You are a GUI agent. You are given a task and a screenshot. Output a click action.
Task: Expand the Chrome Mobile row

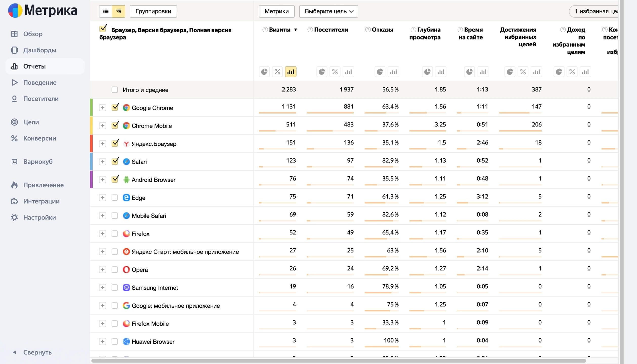(102, 126)
